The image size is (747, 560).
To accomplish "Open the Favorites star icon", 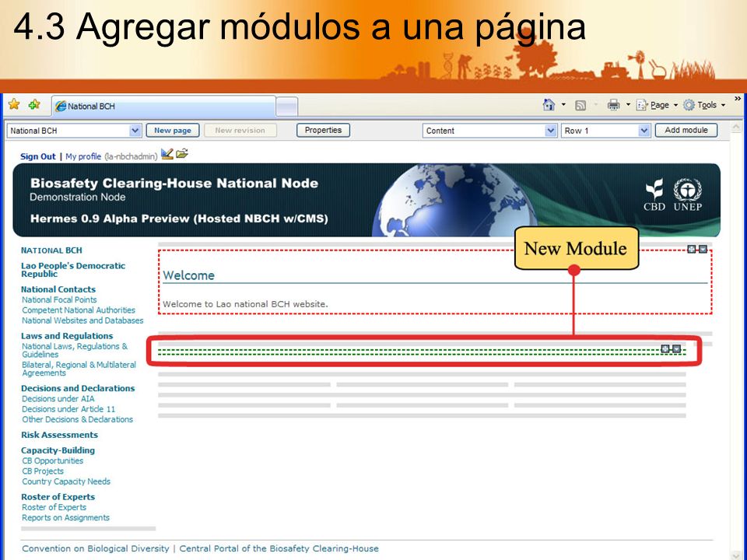I will point(14,104).
